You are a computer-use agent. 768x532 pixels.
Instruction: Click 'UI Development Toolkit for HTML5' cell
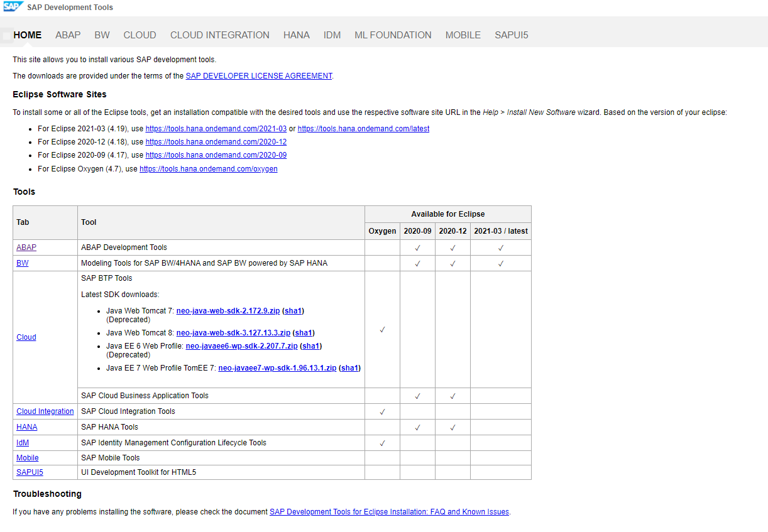click(x=221, y=472)
